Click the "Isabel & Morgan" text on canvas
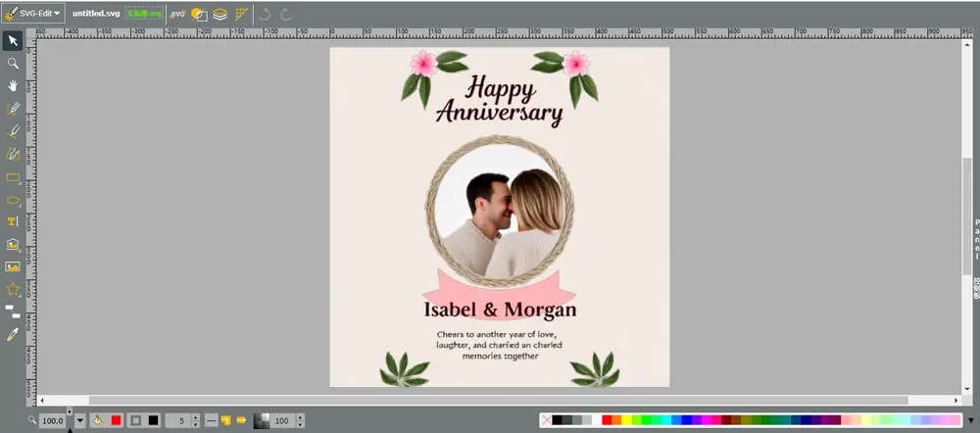The height and width of the screenshot is (433, 980). (x=500, y=310)
